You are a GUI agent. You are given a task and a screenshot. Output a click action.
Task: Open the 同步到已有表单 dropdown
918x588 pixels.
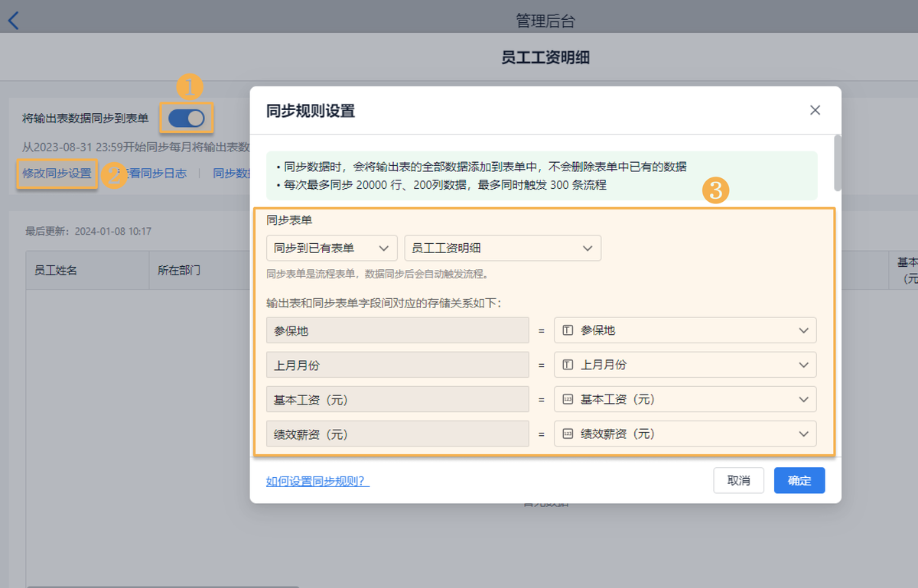tap(331, 248)
